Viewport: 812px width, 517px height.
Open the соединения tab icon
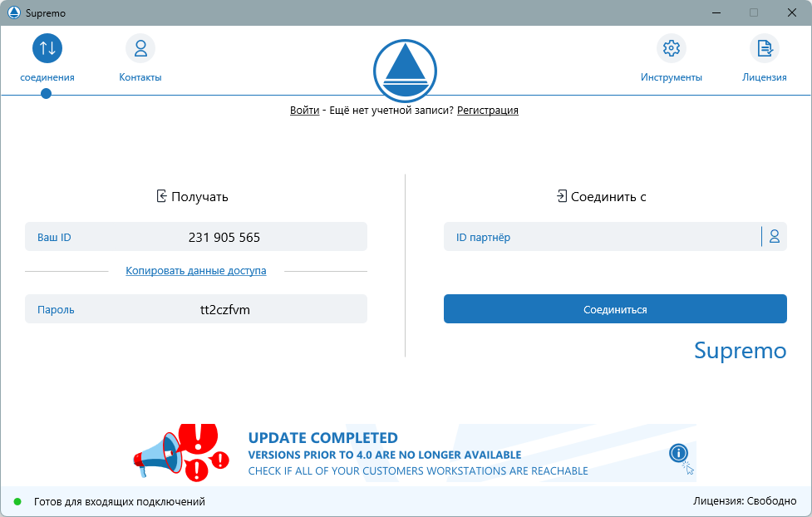(x=47, y=48)
